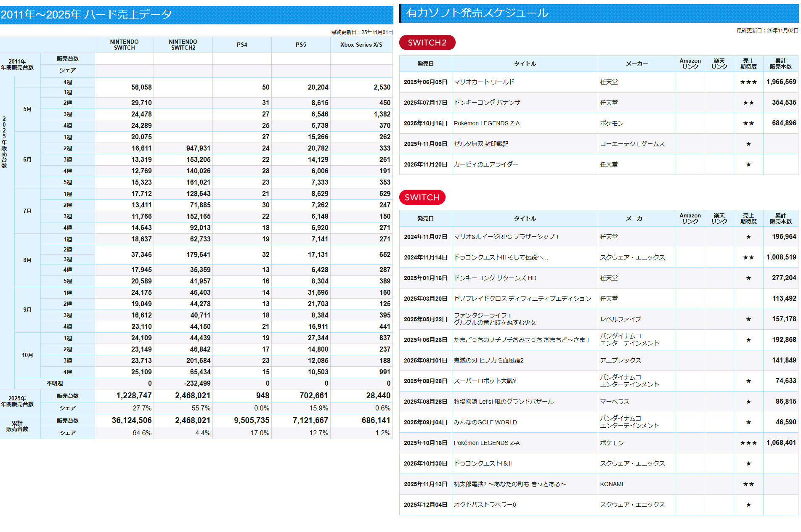This screenshot has width=801, height=532.
Task: Open the マリオカート ワールド title
Action: click(484, 82)
